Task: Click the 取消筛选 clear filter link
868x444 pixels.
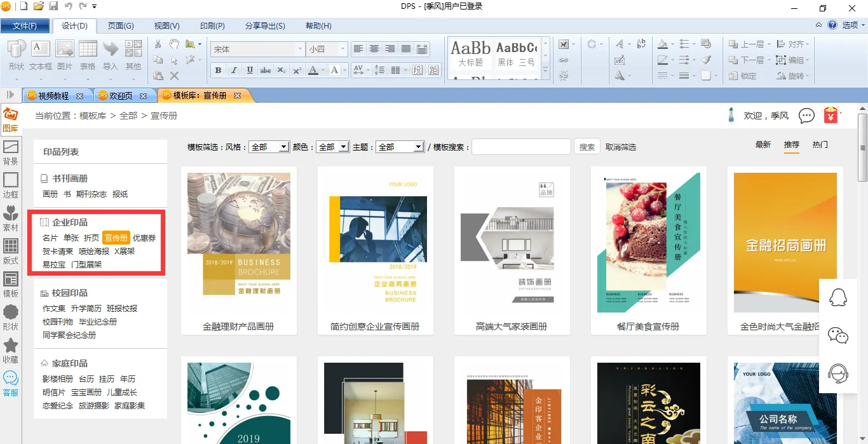Action: tap(621, 147)
